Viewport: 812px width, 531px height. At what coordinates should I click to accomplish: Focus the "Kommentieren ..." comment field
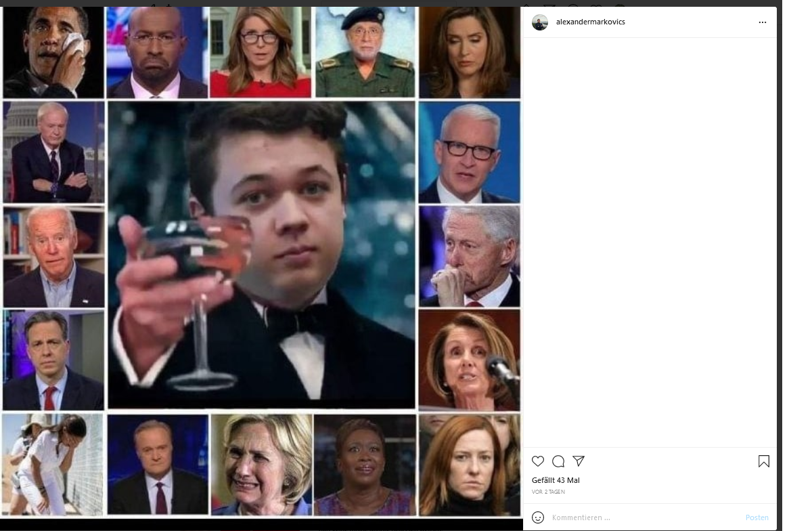click(x=643, y=517)
